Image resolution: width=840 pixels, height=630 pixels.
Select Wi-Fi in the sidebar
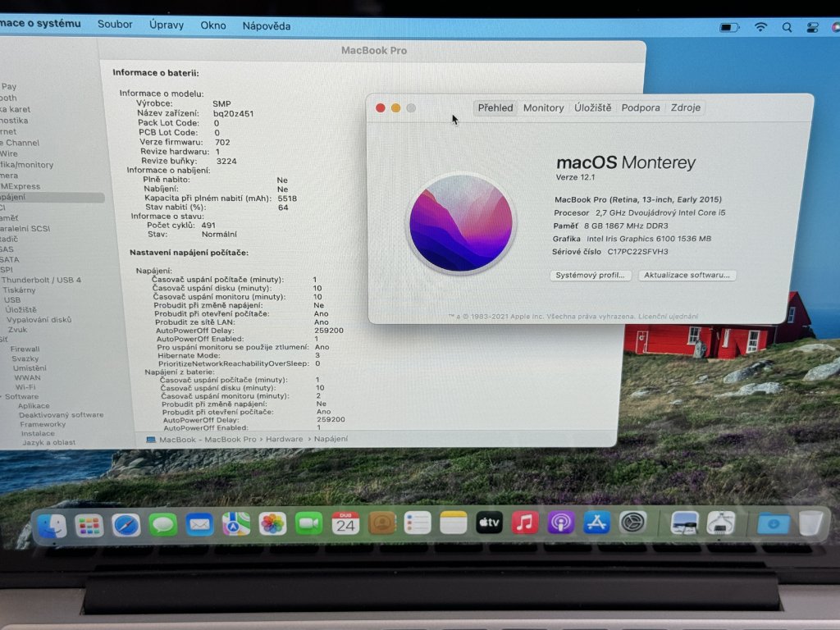tap(25, 387)
